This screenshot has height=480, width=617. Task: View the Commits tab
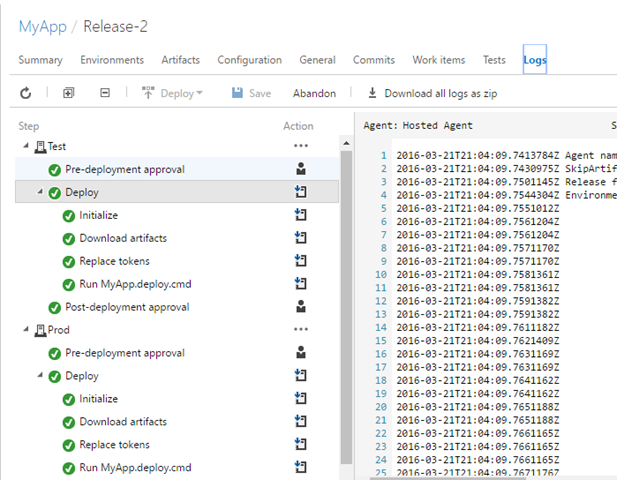(374, 60)
